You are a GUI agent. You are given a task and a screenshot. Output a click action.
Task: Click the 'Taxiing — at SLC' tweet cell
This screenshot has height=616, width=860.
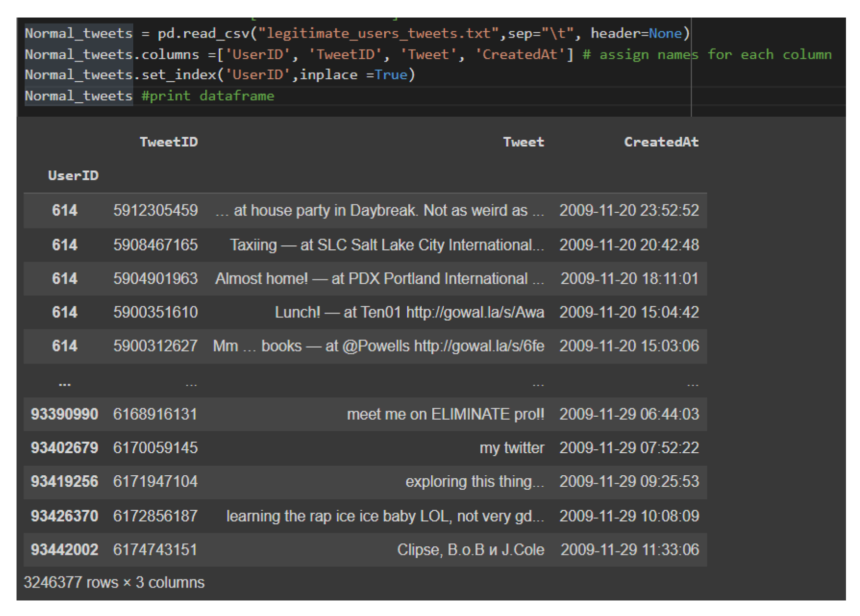(386, 245)
